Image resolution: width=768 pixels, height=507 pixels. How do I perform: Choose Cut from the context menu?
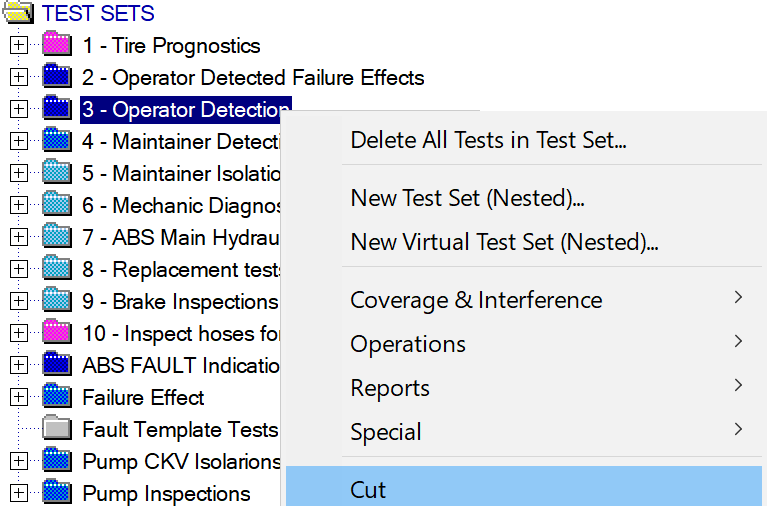[x=524, y=487]
